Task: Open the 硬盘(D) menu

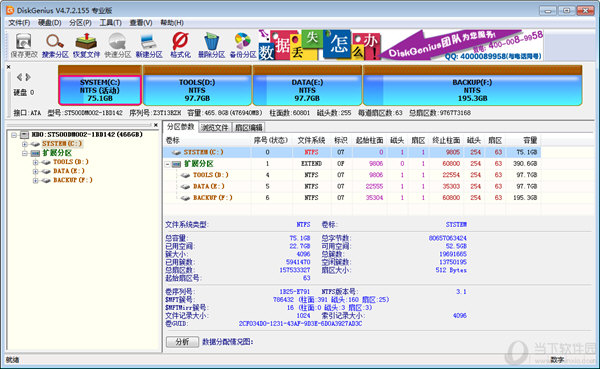Action: pyautogui.click(x=50, y=23)
